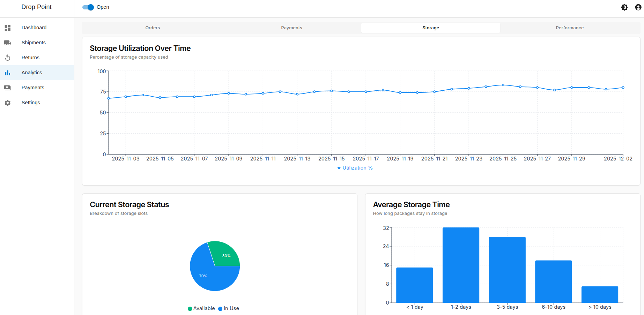644x315 pixels.
Task: Click the In Use legend item
Action: click(229, 308)
